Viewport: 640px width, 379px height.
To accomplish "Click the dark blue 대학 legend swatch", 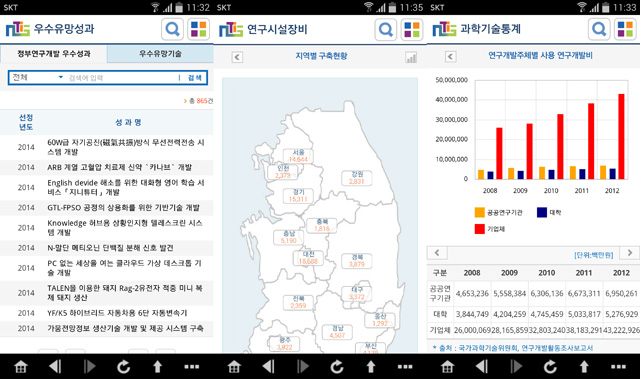I will (542, 212).
